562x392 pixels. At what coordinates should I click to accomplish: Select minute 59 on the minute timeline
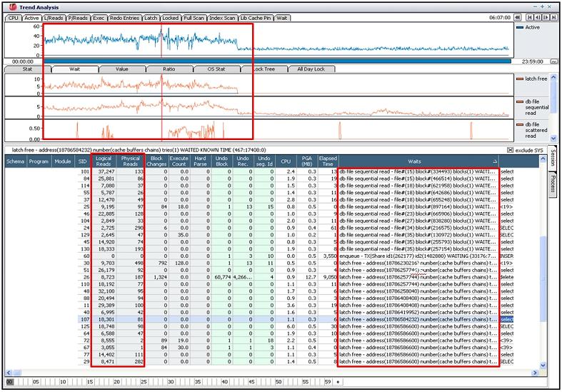327,382
